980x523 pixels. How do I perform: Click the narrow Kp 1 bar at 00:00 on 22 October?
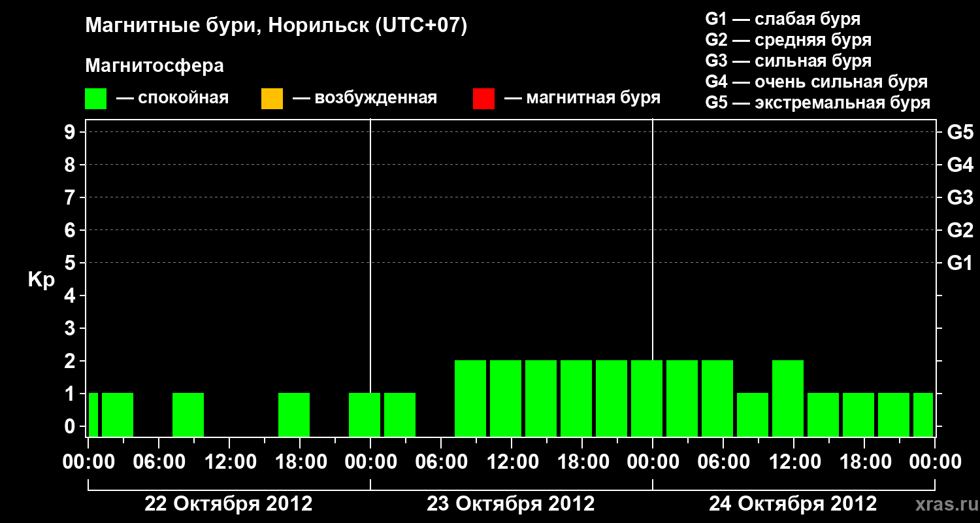pyautogui.click(x=93, y=414)
